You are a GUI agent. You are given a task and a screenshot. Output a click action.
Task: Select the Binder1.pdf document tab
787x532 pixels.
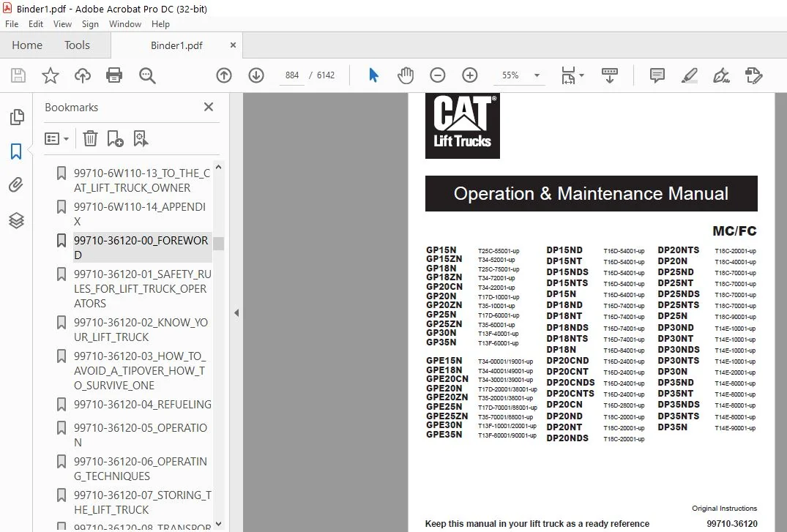coord(176,45)
